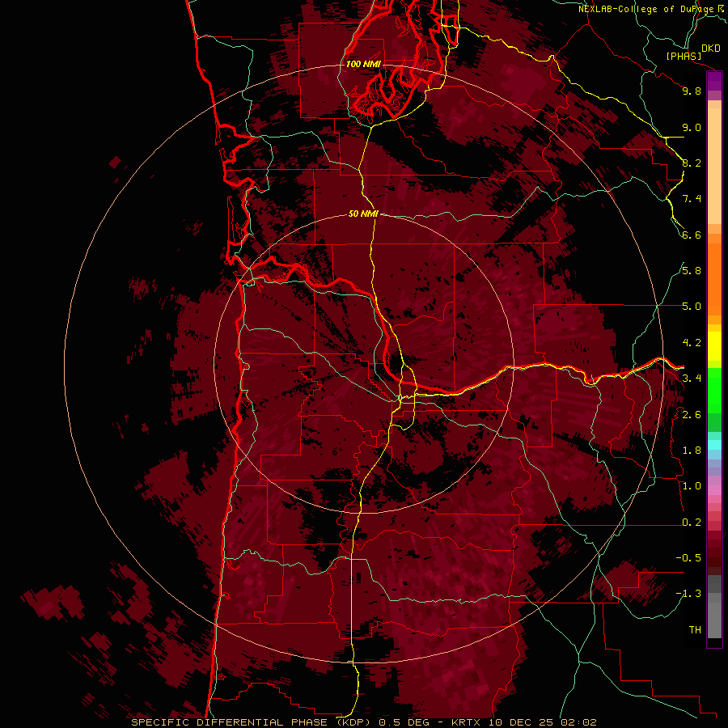Click the 8.2 legend value

(692, 163)
